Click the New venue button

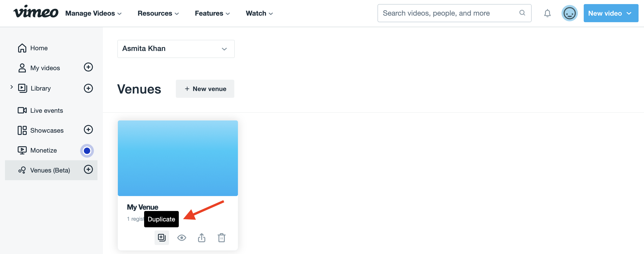click(205, 89)
